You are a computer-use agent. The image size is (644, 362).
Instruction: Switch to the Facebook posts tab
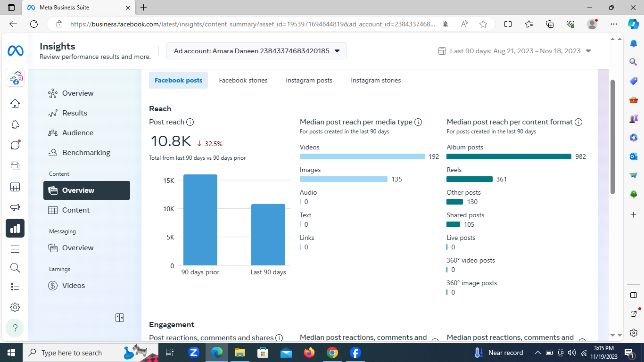(x=178, y=80)
